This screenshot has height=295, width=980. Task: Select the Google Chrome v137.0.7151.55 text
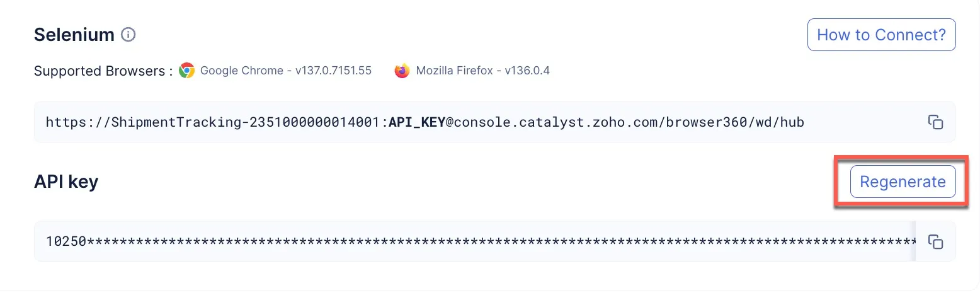(x=285, y=71)
